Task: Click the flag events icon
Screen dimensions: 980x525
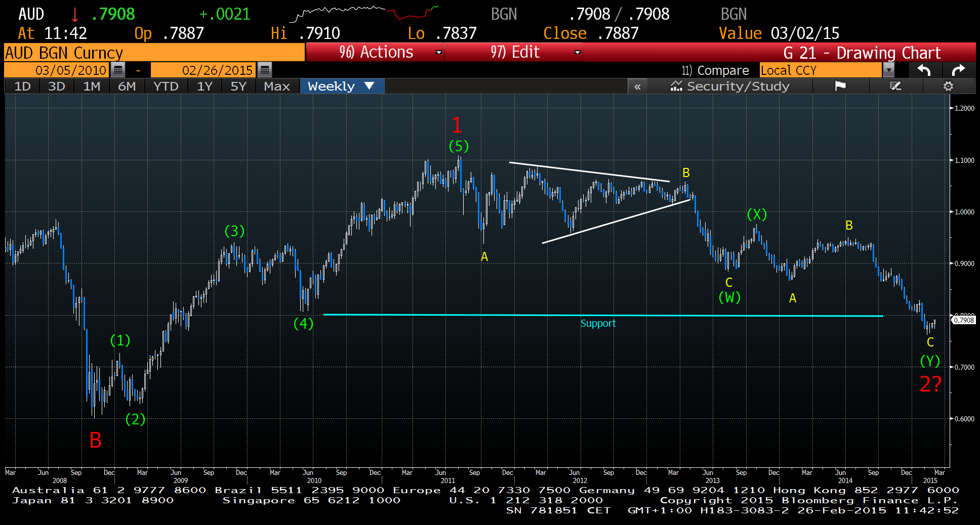Action: click(840, 86)
